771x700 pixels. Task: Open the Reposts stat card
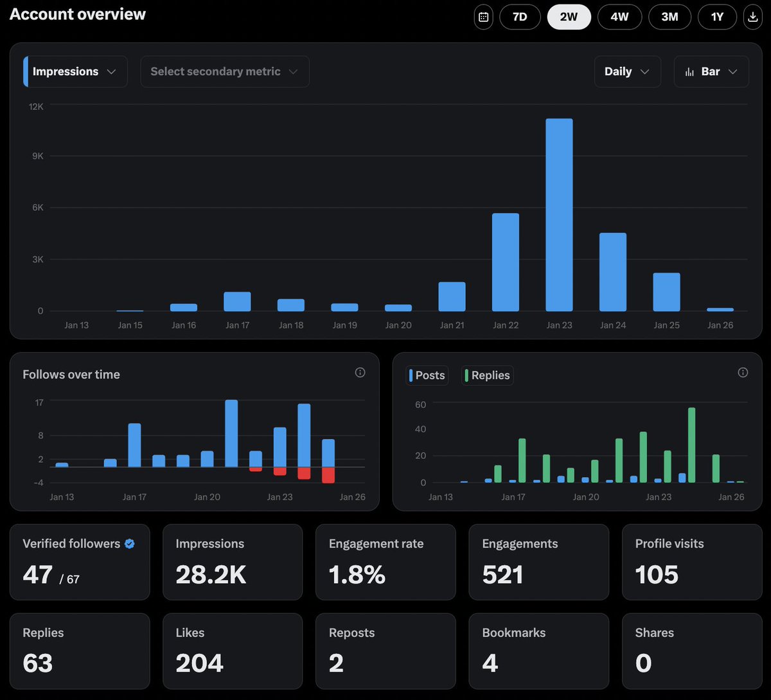click(x=385, y=651)
